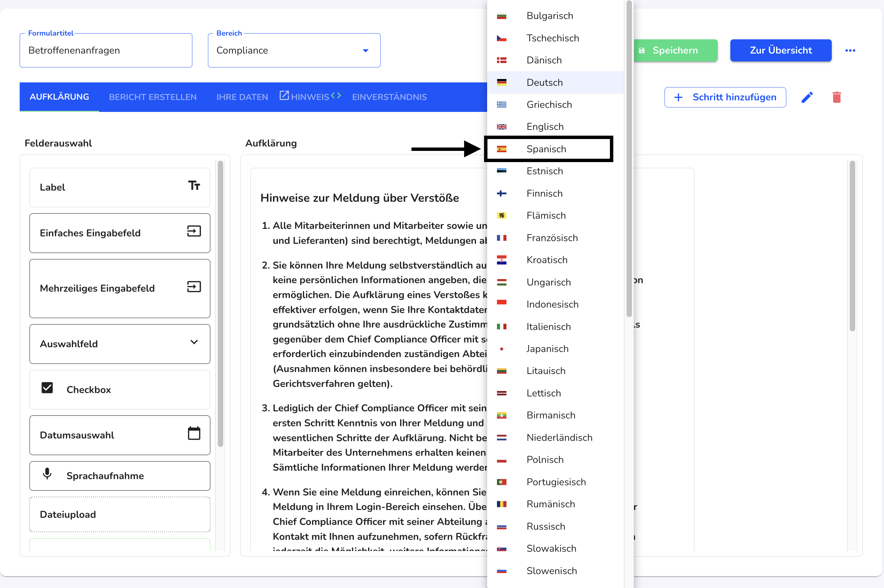884x588 pixels.
Task: Add the Datumsauswahl calendar field
Action: pos(120,435)
